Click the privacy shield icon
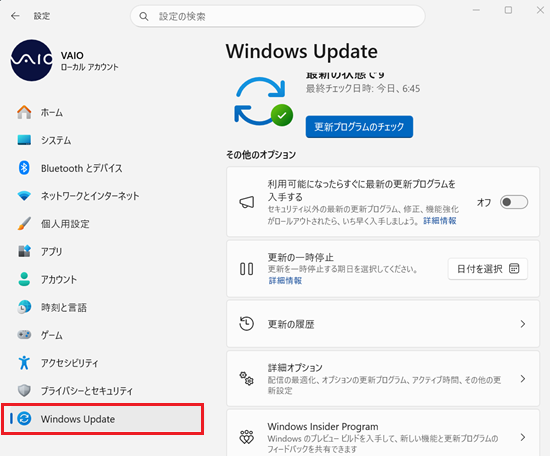Screen dimensions: 550x456 [x=24, y=390]
